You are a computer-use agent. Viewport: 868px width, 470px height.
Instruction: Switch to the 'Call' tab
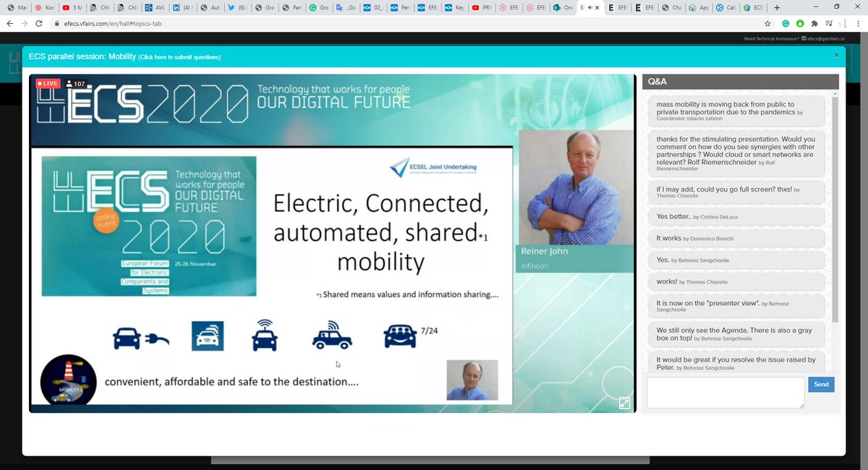coord(727,7)
